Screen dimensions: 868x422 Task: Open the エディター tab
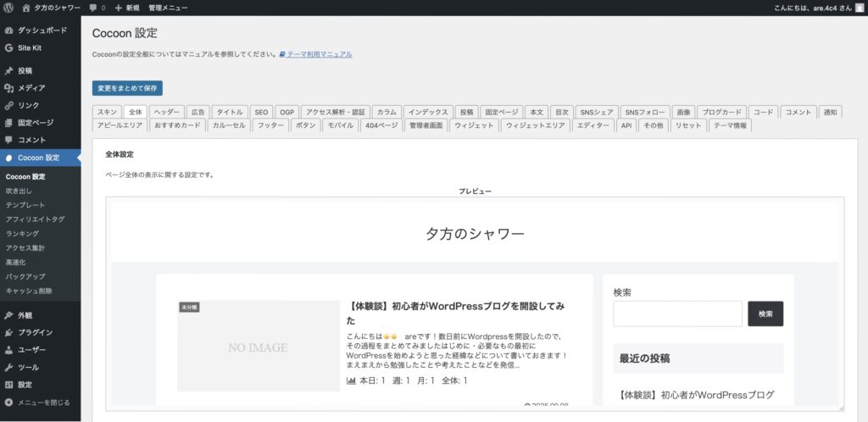click(593, 125)
